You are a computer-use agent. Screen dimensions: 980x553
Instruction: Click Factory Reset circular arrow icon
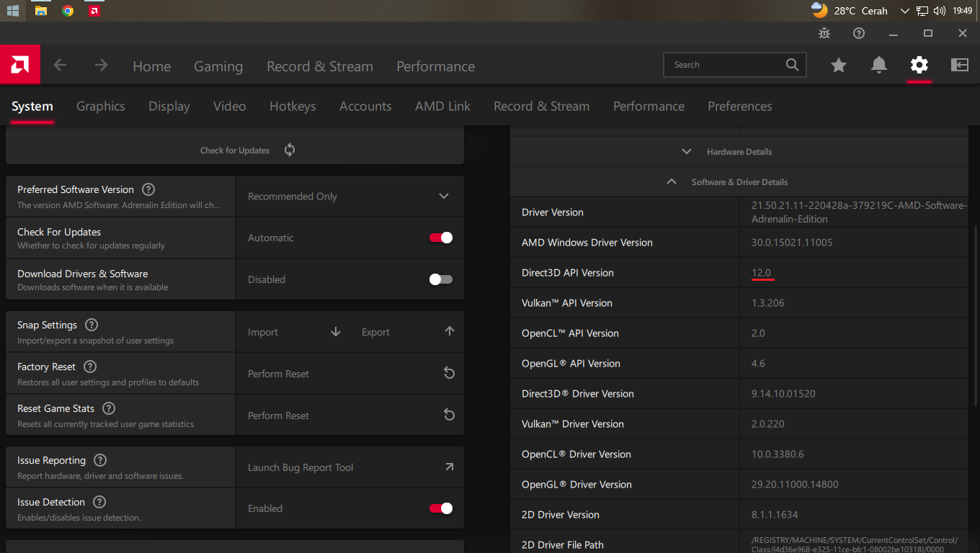click(449, 373)
